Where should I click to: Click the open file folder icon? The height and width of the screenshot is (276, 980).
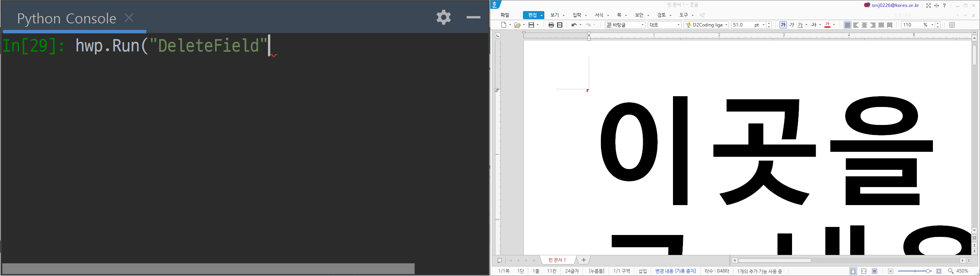point(517,25)
